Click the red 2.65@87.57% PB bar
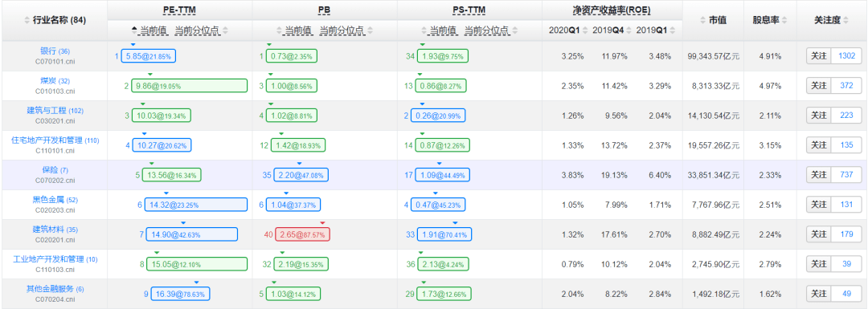 pos(302,234)
